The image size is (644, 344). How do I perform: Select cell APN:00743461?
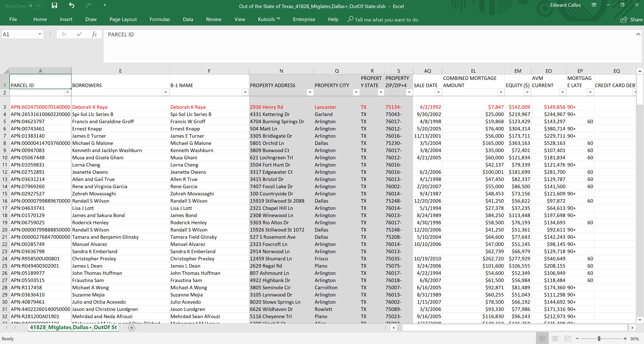pyautogui.click(x=40, y=129)
